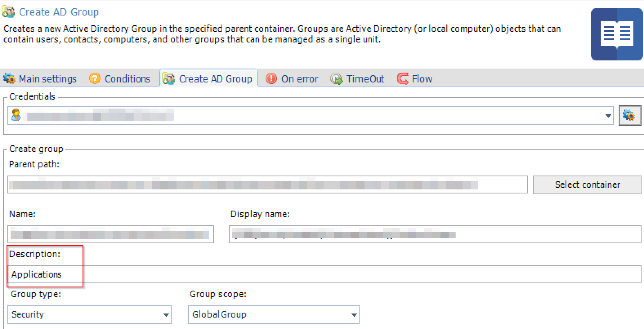Click the On error exclamation icon
644x329 pixels.
click(x=271, y=78)
